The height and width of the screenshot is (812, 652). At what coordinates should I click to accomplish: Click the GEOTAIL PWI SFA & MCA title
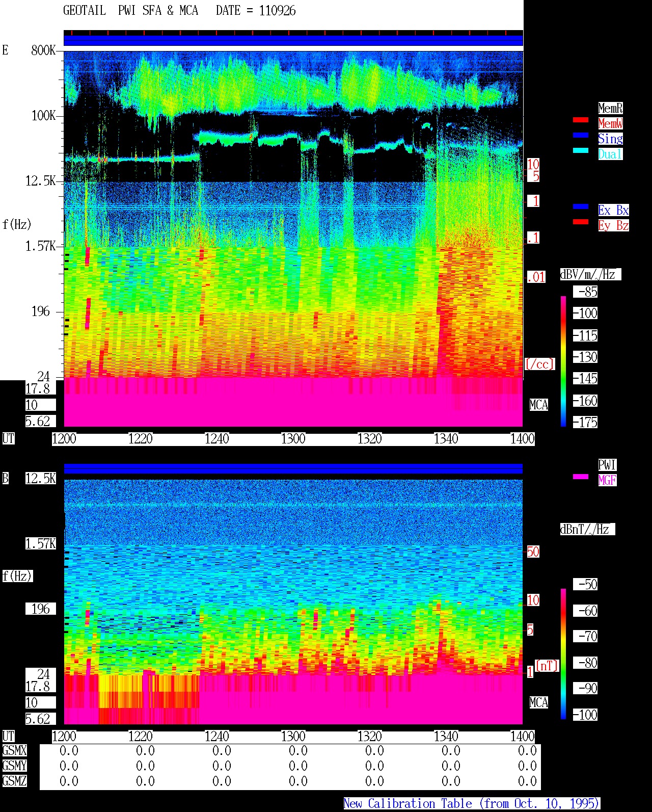click(x=131, y=11)
